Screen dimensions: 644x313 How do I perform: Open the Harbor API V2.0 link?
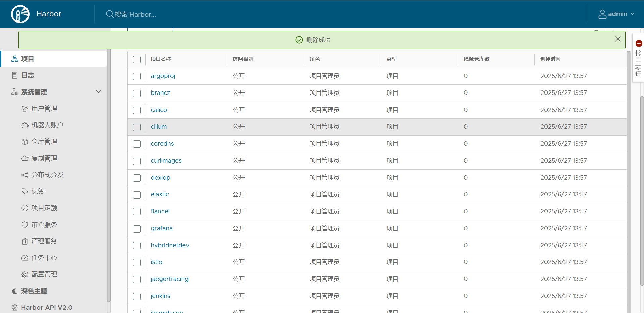tap(47, 308)
